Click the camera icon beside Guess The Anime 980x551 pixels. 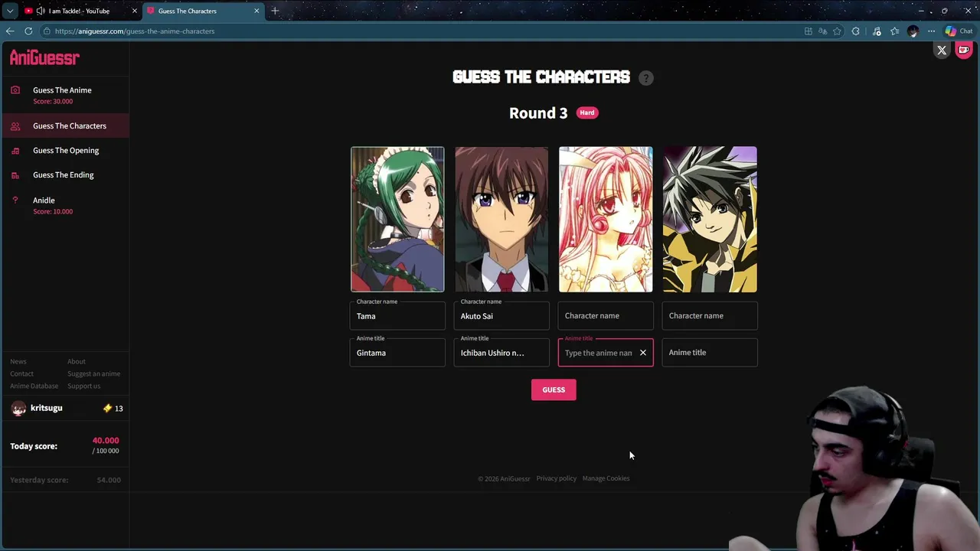(15, 90)
